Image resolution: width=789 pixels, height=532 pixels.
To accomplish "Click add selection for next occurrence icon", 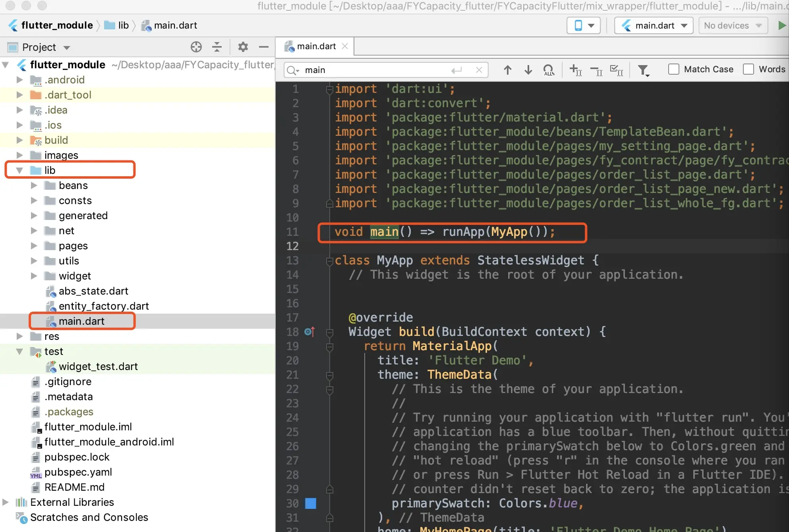I will point(575,70).
